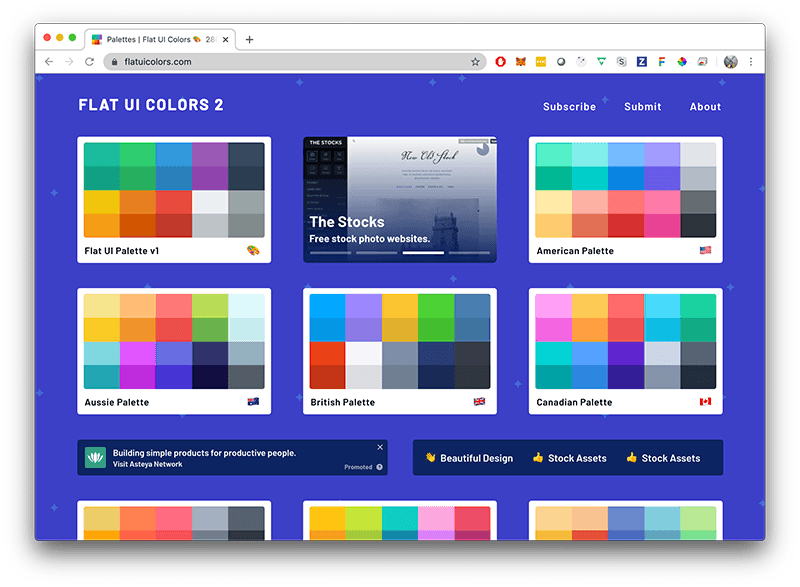Click the Asteya Network lotus logo
Screen dimensions: 800x587
coord(95,457)
